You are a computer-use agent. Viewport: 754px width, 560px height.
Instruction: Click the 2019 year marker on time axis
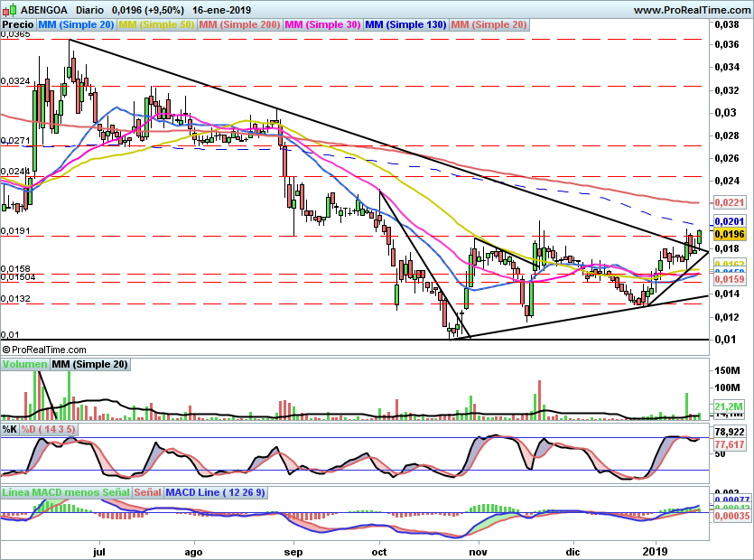(x=655, y=551)
